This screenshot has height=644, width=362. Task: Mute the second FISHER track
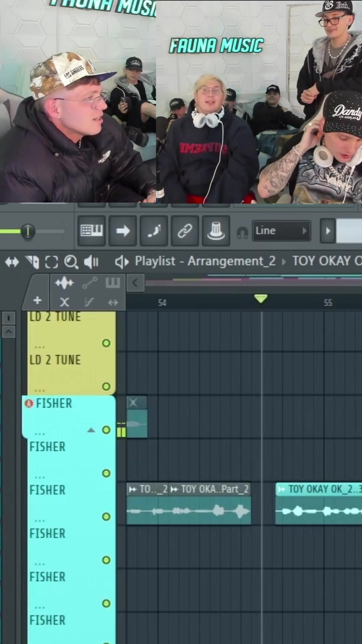point(106,473)
